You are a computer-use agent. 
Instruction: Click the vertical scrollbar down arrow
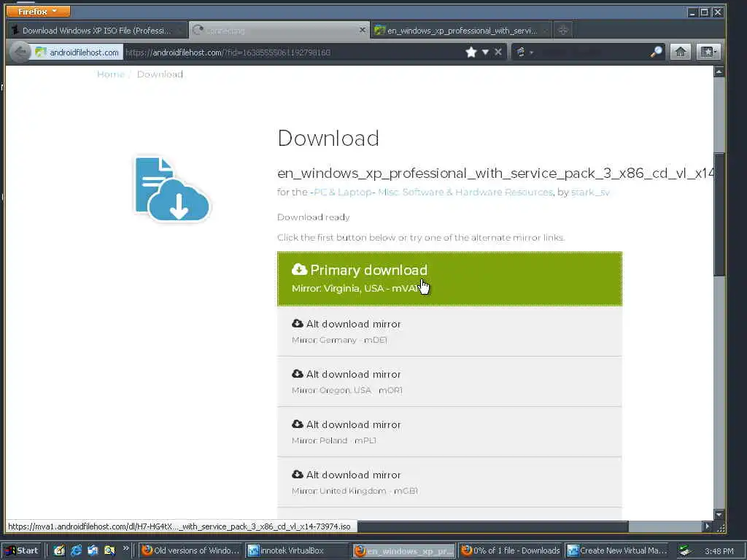tap(719, 514)
